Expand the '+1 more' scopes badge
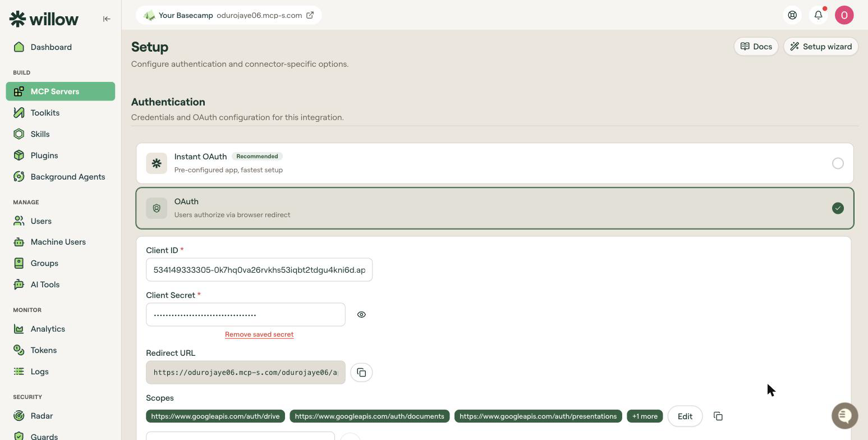Screen dimensions: 868x440 645,416
